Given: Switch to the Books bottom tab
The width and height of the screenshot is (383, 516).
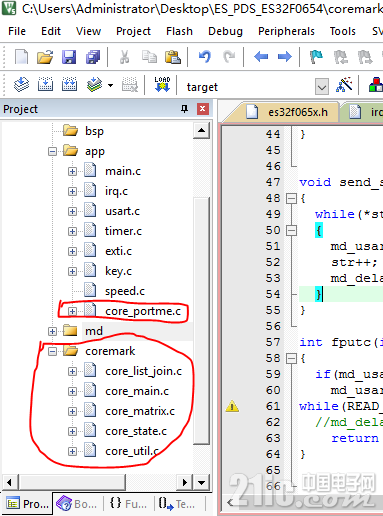Looking at the screenshot, I should (x=77, y=504).
